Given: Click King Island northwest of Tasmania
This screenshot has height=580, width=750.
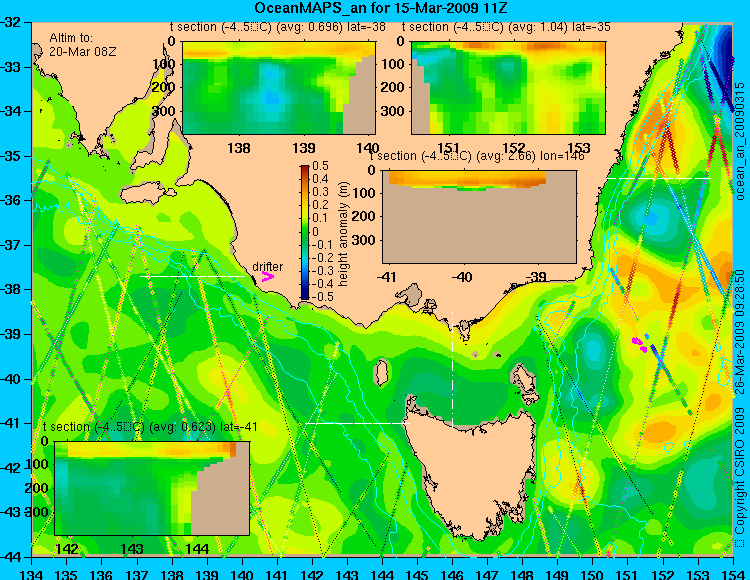Looking at the screenshot, I should pos(381,372).
